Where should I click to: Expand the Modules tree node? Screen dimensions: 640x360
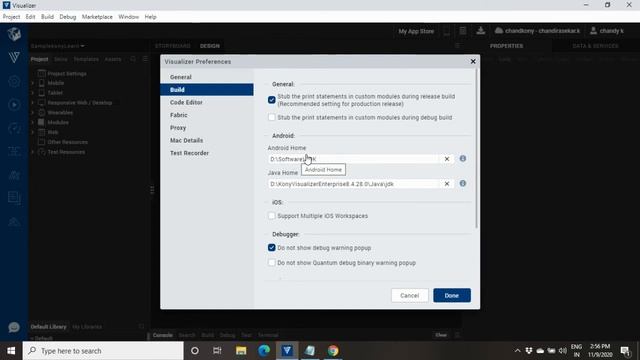point(33,122)
